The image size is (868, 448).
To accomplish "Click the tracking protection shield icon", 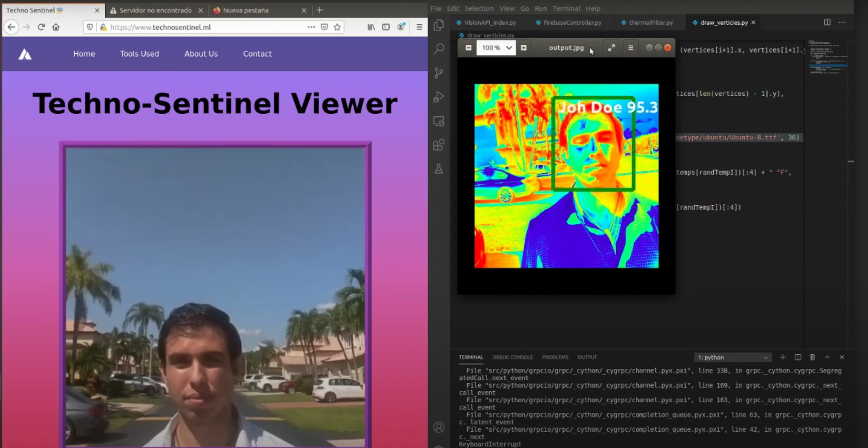I will pyautogui.click(x=90, y=27).
